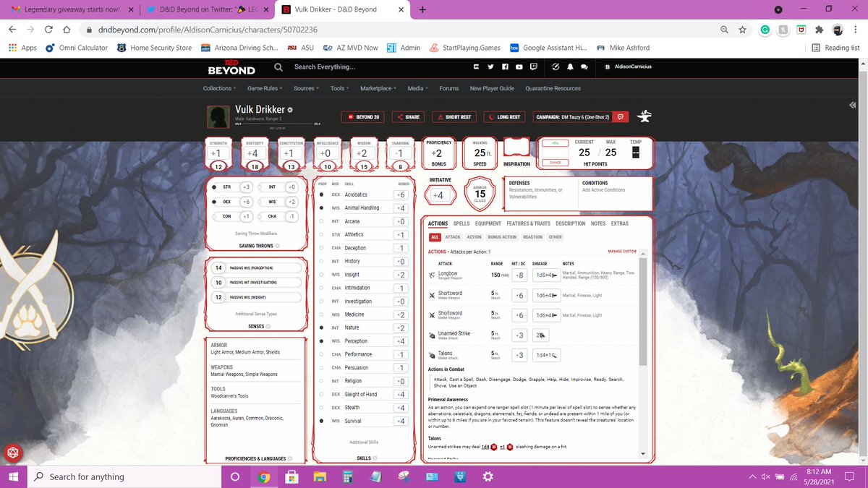Toggle CON saving throw proficiency dot
Viewport: 868px width, 488px height.
214,216
